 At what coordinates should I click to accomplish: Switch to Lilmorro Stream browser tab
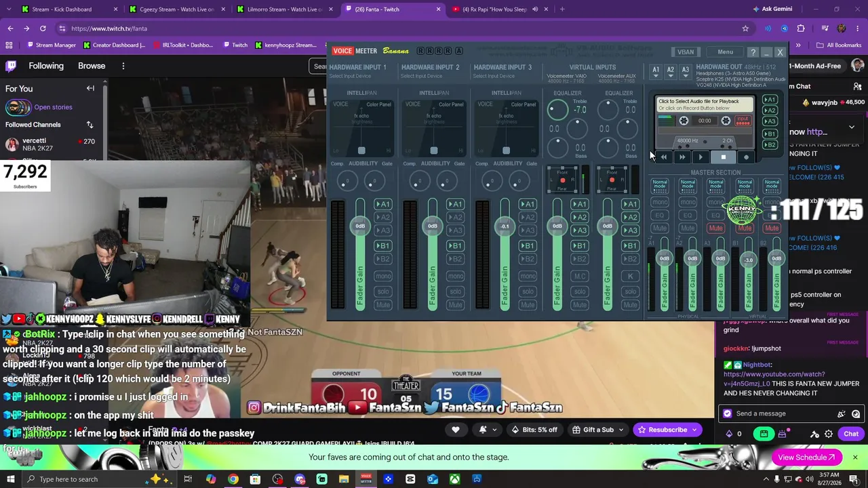(x=285, y=9)
